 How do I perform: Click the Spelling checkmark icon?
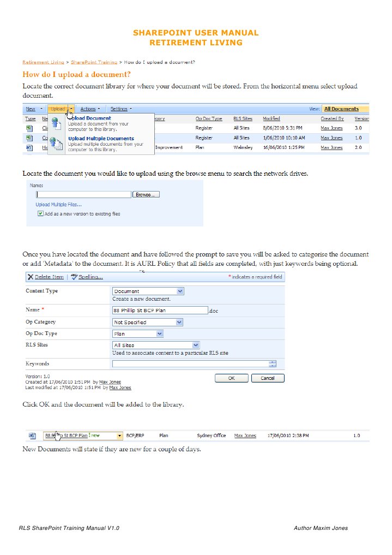[x=74, y=277]
